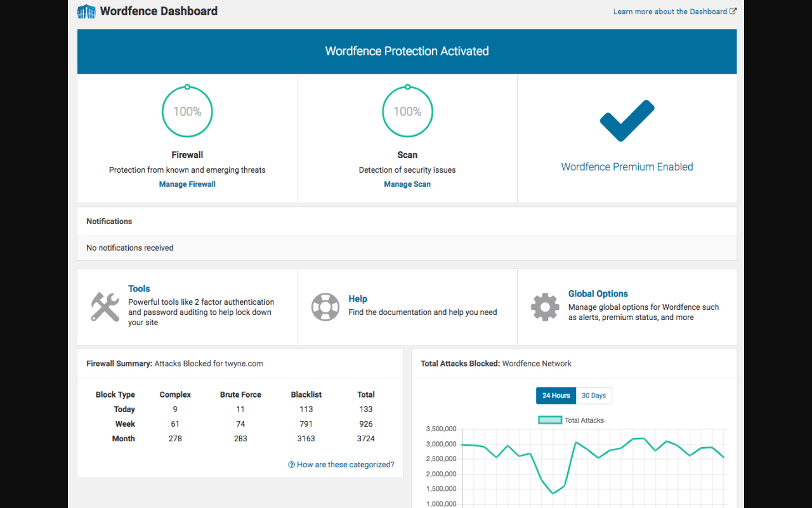Click Detection of security issues text

click(407, 170)
